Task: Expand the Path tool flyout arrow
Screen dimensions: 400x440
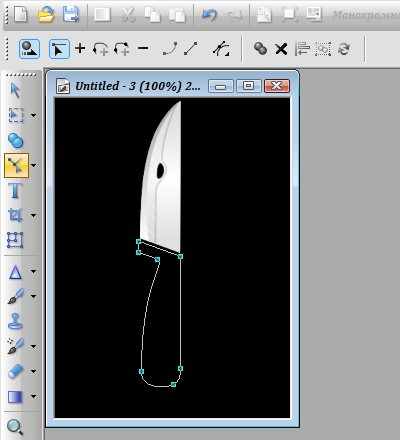Action: click(x=34, y=165)
